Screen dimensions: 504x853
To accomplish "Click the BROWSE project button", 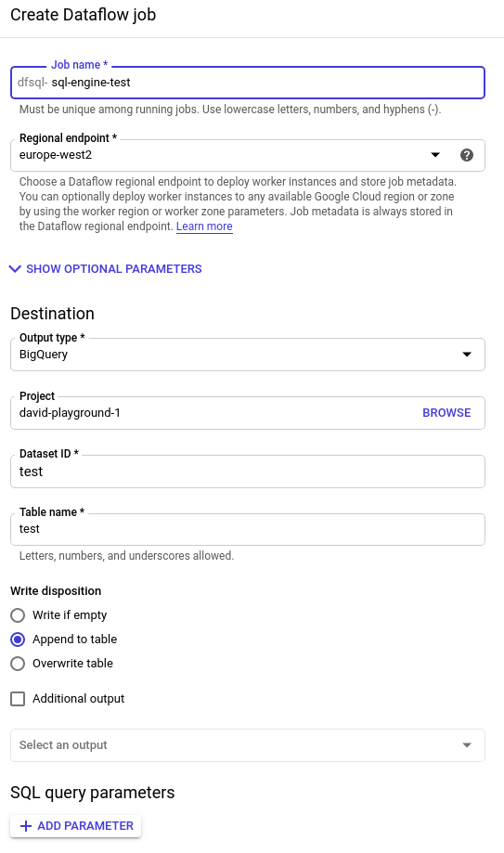I will (446, 413).
